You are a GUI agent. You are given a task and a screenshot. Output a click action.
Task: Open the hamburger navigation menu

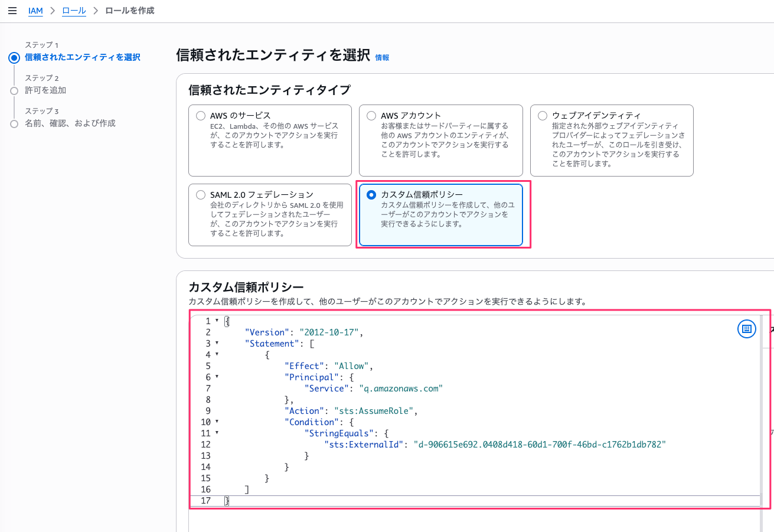point(12,11)
